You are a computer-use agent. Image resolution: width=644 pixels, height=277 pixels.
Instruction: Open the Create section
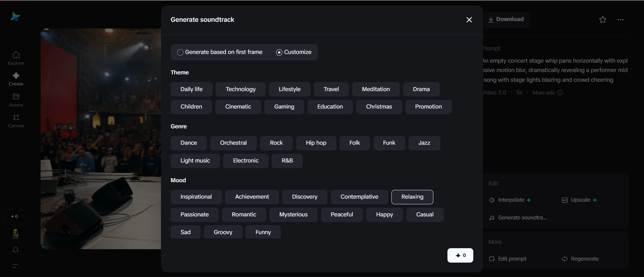16,79
